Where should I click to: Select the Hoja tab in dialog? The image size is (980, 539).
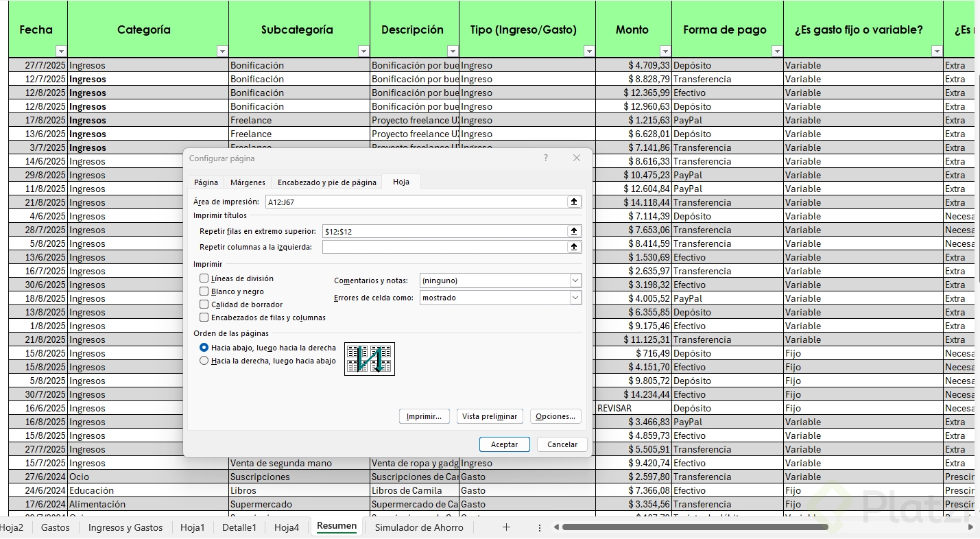(401, 182)
